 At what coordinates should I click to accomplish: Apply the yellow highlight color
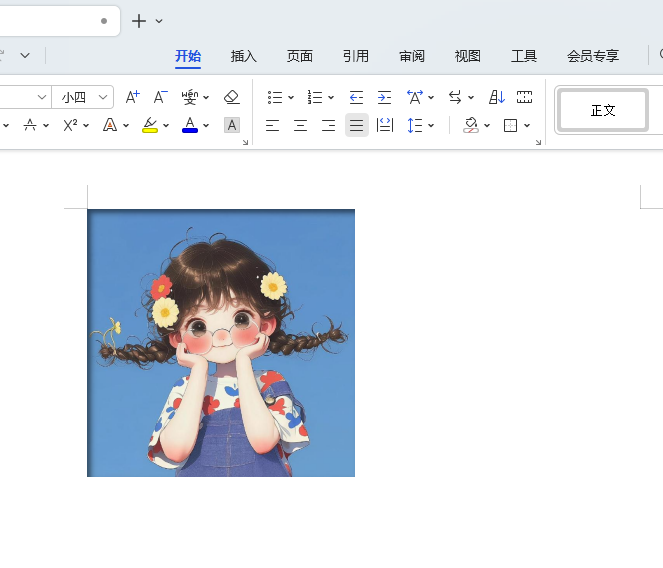click(150, 125)
